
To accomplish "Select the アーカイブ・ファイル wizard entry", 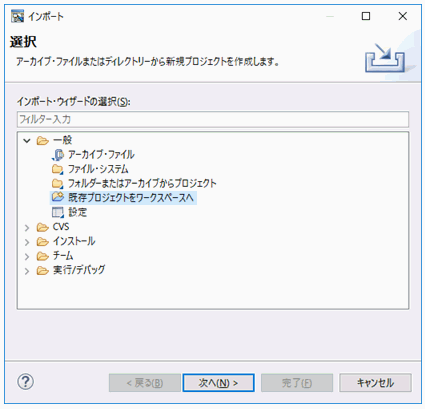I will [101, 155].
